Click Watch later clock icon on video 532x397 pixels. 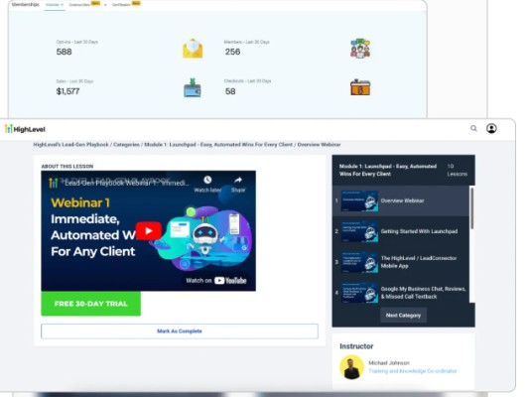207,180
